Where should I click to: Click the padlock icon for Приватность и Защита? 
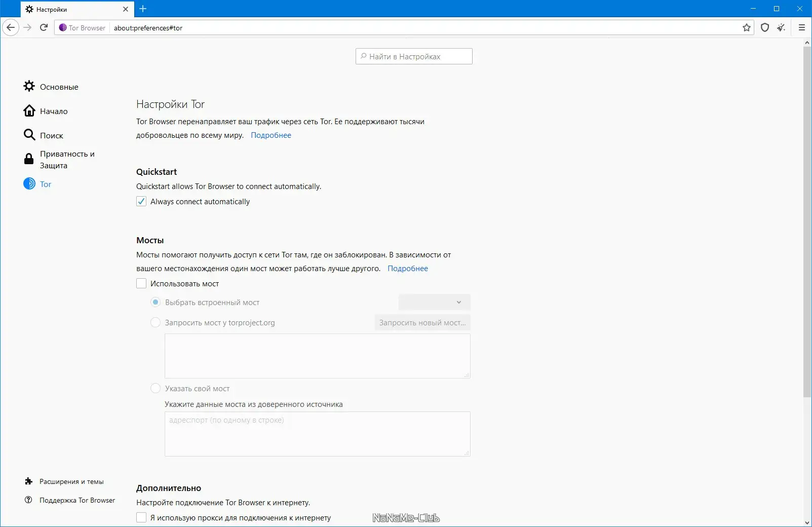tap(29, 159)
